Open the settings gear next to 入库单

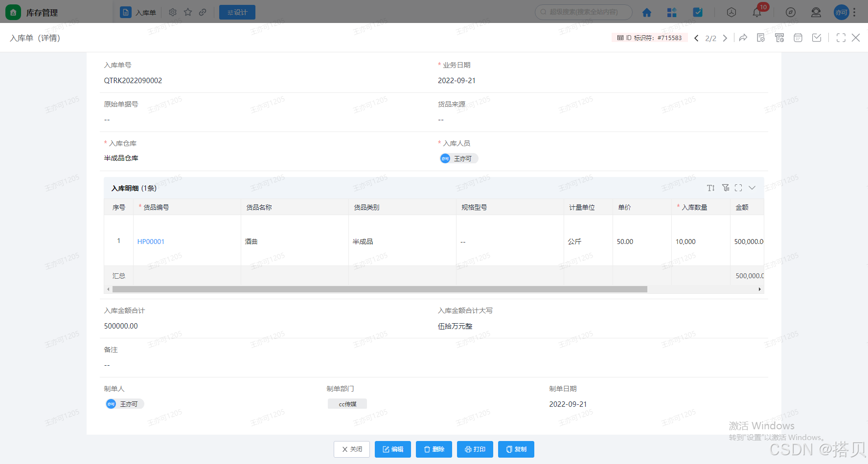(173, 12)
